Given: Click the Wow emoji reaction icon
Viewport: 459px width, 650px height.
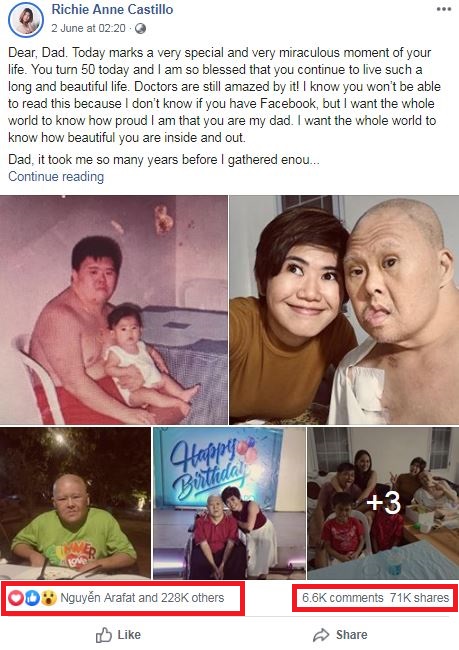Looking at the screenshot, I should coord(49,598).
